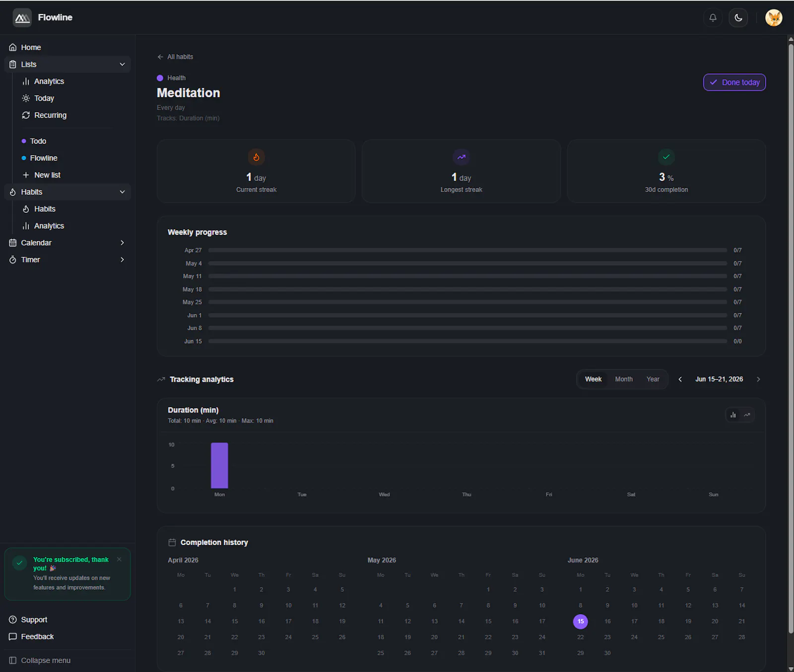794x672 pixels.
Task: Go to next week arrow
Action: 758,379
